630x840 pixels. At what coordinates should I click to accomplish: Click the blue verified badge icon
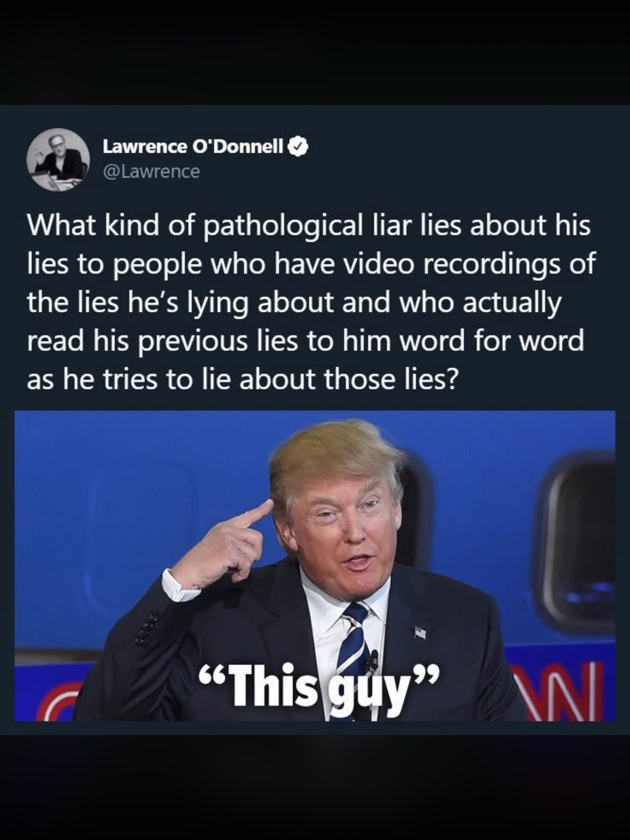point(298,147)
